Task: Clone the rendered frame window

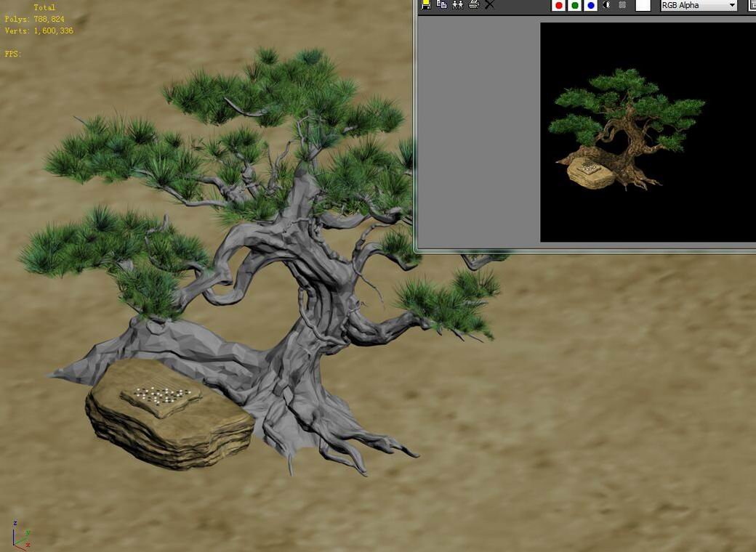Action: click(x=457, y=4)
